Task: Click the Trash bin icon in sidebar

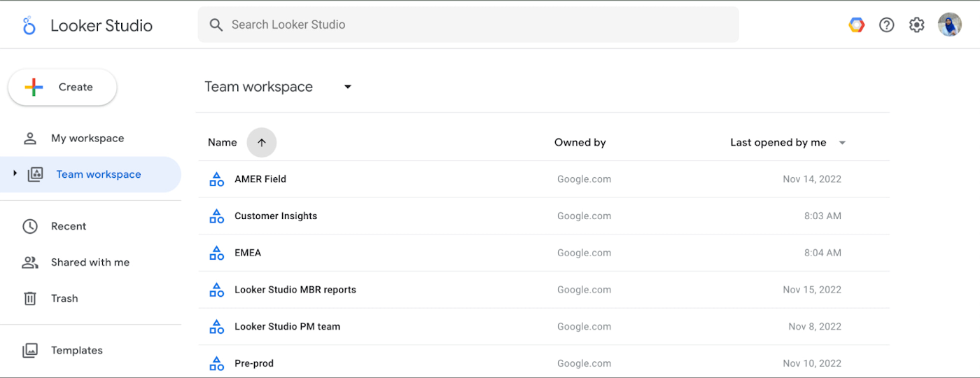Action: tap(30, 298)
